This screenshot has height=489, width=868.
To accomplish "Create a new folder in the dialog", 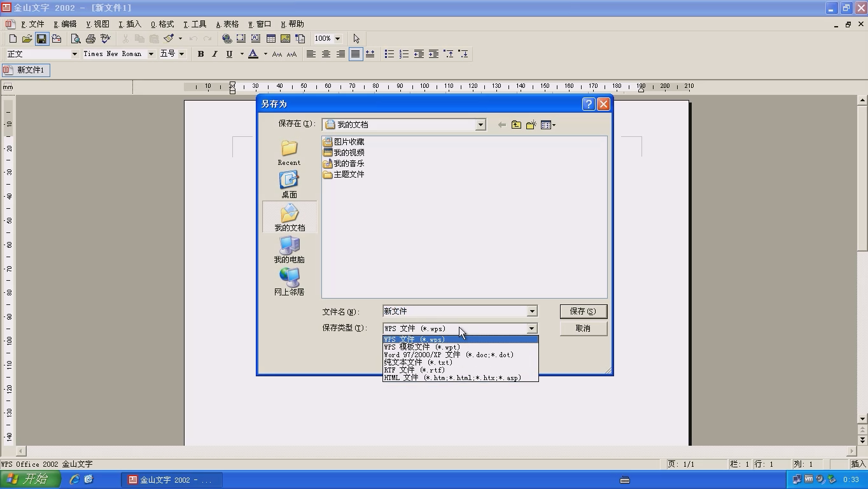I will point(531,125).
